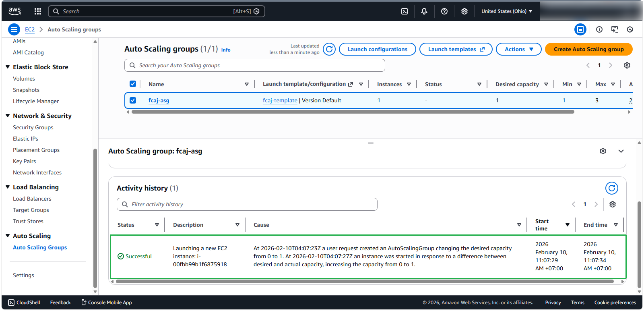Go to next Activity history page
The width and height of the screenshot is (644, 311).
[x=596, y=204]
